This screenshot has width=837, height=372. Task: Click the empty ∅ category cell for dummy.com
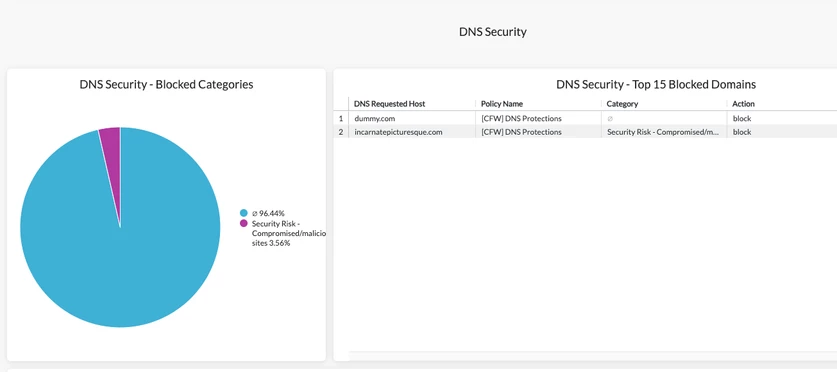(x=664, y=118)
